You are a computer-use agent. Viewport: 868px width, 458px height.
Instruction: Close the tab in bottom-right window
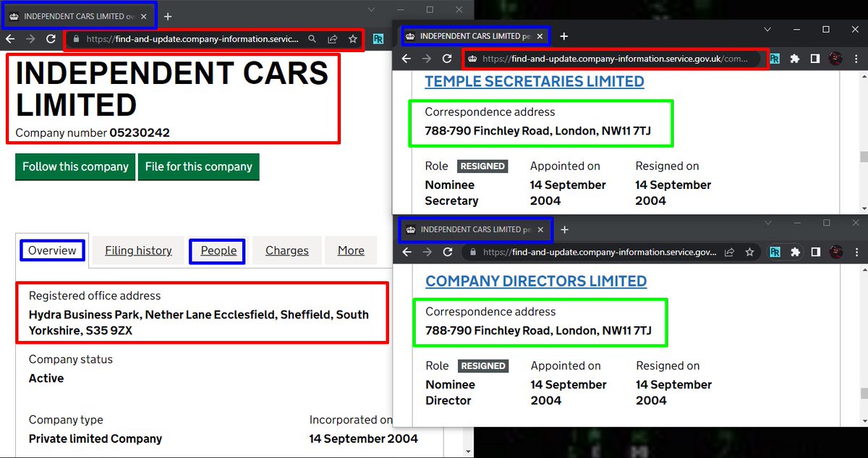point(541,229)
